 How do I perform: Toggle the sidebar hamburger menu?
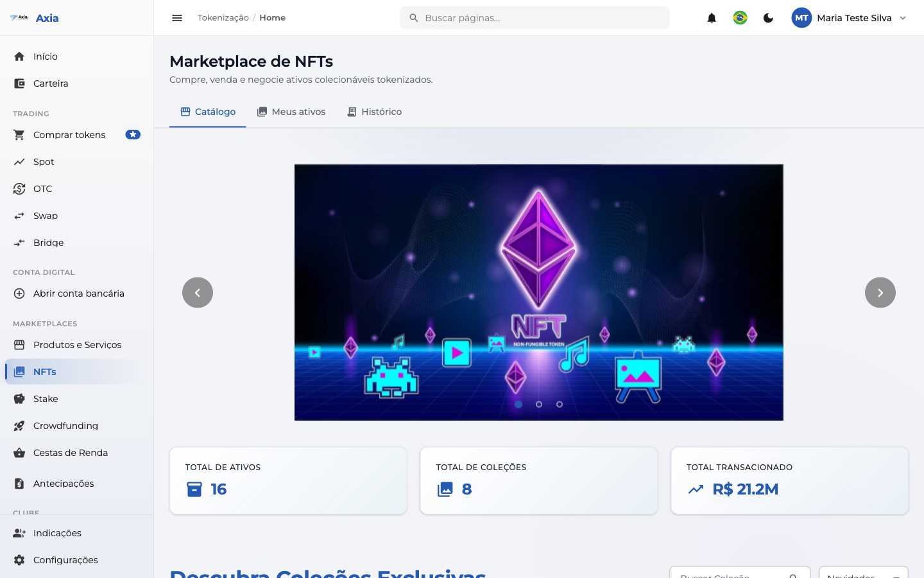click(177, 18)
